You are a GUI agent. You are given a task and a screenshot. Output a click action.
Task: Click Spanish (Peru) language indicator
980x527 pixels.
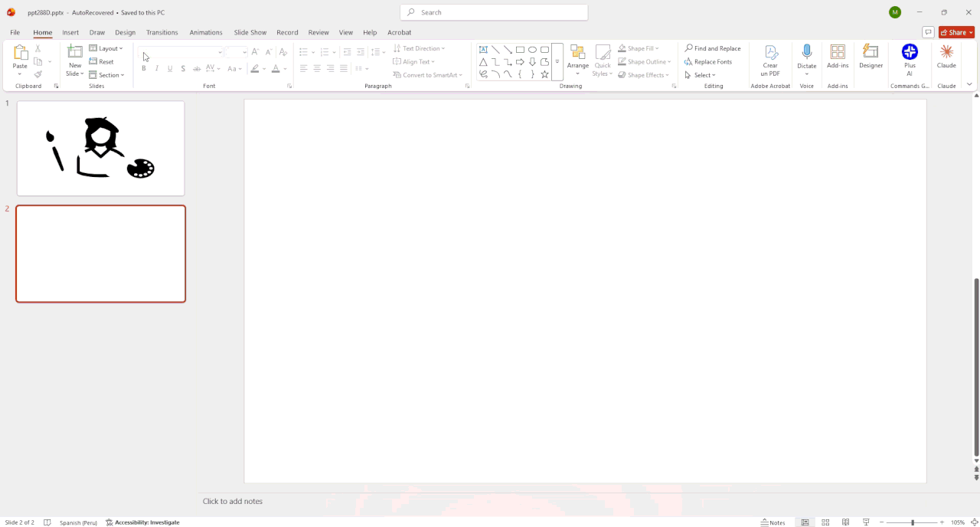pos(78,522)
